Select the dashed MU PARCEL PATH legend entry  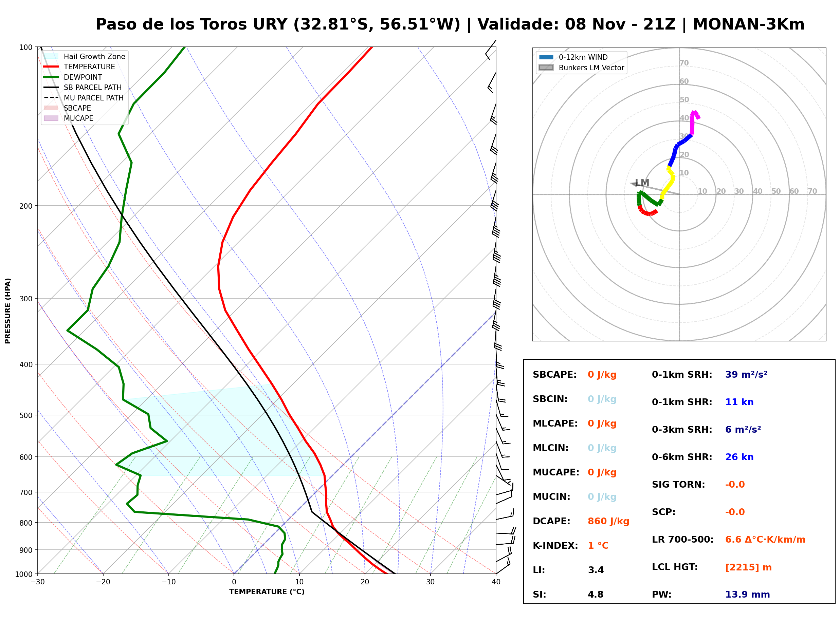84,98
